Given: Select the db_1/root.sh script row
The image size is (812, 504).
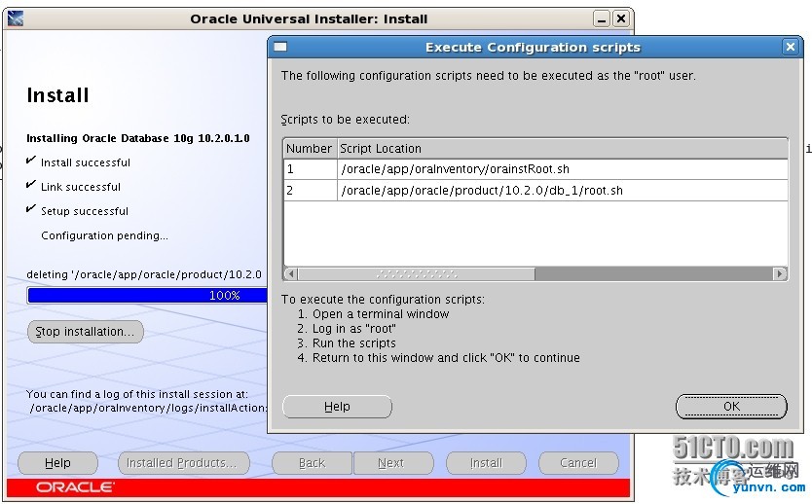Looking at the screenshot, I should coord(536,191).
